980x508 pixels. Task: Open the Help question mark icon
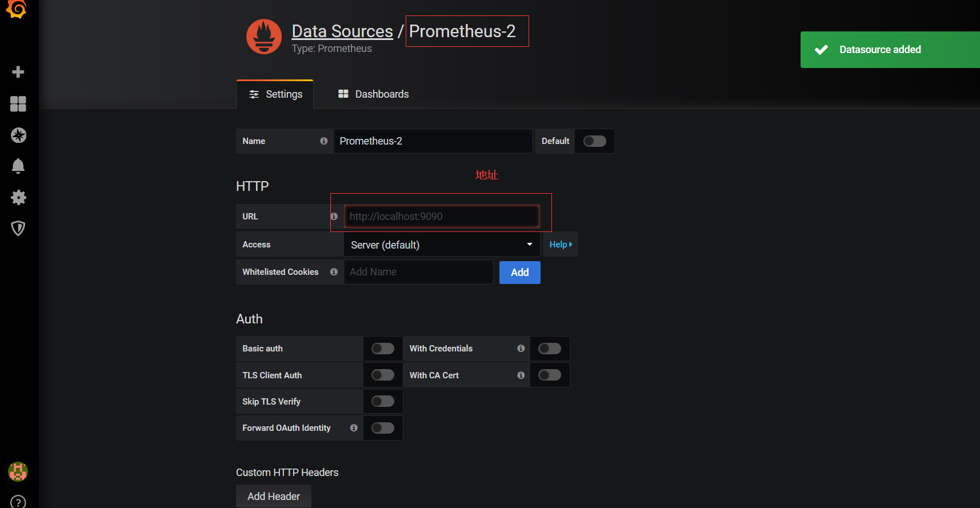pos(18,502)
